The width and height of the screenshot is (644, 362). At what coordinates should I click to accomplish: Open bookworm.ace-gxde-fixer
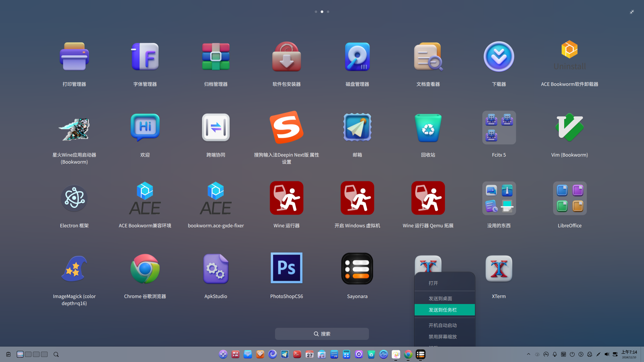click(216, 198)
